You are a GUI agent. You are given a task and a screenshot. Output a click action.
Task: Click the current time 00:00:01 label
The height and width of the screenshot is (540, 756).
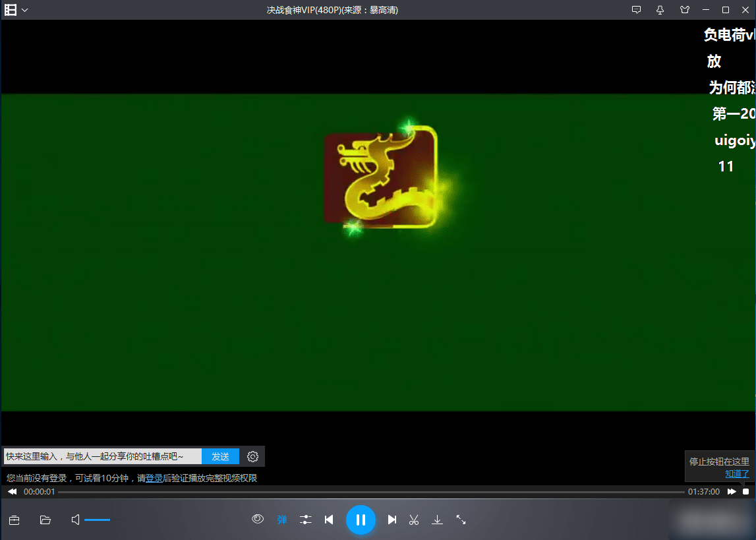tap(39, 492)
